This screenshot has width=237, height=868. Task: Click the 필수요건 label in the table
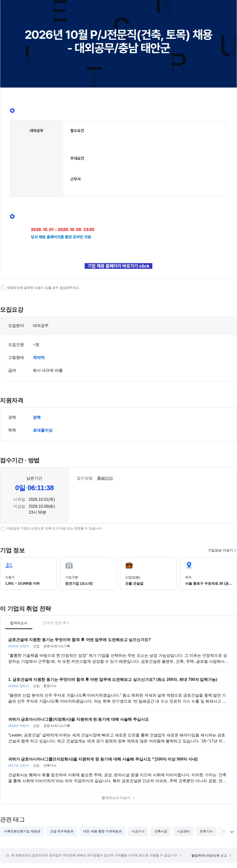pyautogui.click(x=77, y=131)
